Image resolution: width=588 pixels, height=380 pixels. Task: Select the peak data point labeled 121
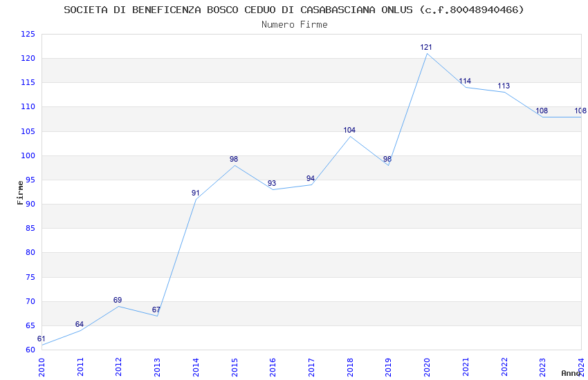point(426,47)
